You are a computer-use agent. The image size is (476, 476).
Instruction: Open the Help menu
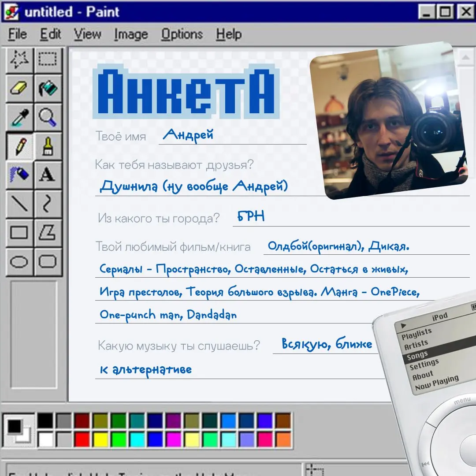229,34
